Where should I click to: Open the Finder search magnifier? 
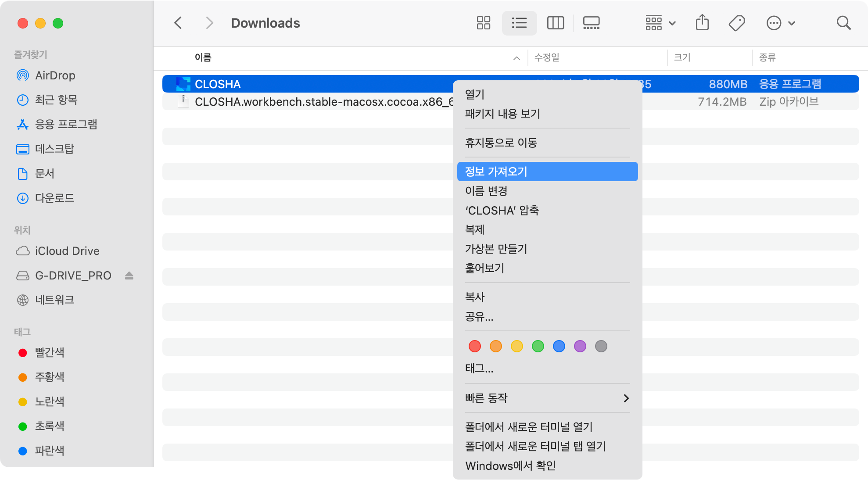pos(843,23)
